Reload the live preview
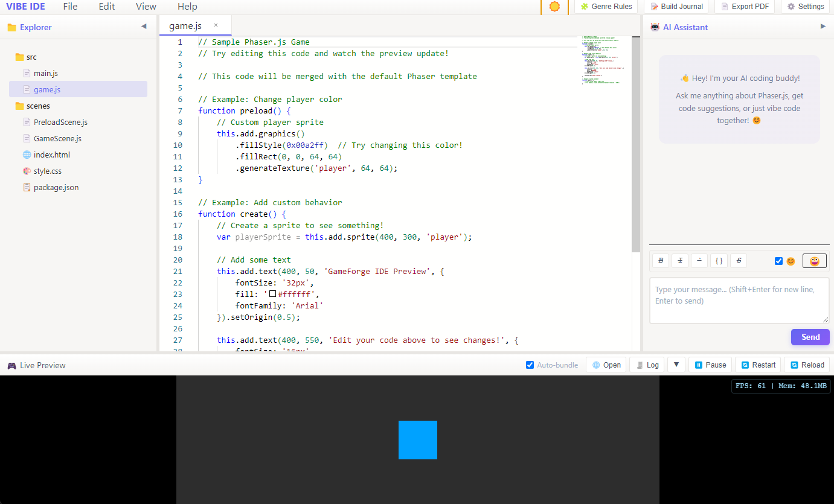This screenshot has height=504, width=834. click(x=807, y=365)
